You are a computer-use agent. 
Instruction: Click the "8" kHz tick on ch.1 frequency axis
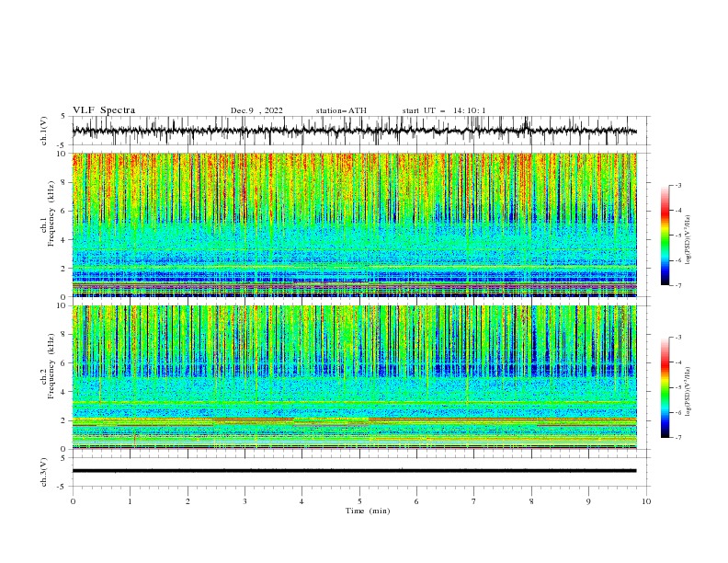click(63, 182)
